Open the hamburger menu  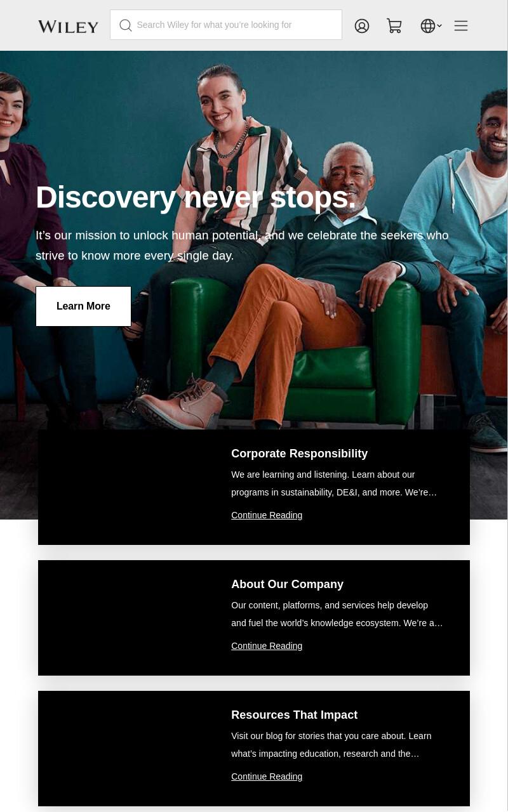pyautogui.click(x=461, y=26)
